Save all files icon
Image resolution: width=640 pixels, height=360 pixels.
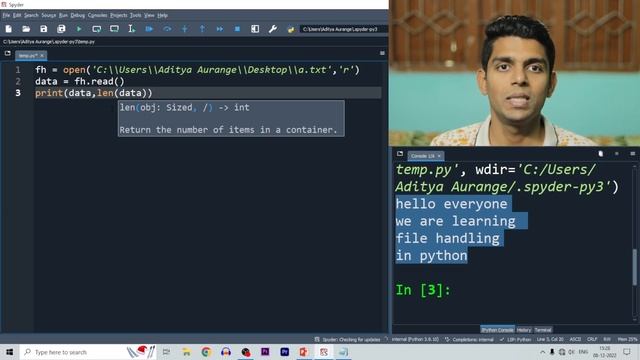(x=61, y=29)
